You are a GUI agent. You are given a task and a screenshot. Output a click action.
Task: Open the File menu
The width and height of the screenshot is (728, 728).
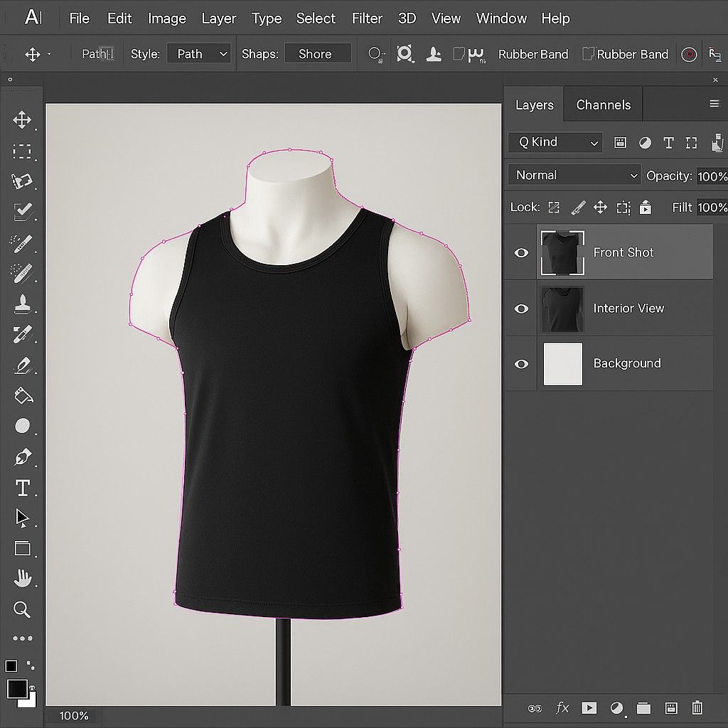click(80, 18)
